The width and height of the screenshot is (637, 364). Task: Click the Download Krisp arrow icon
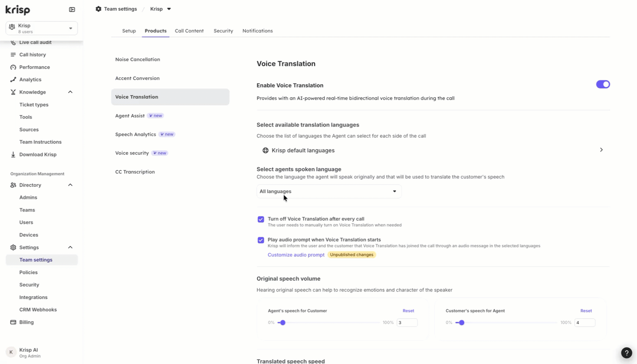[13, 155]
